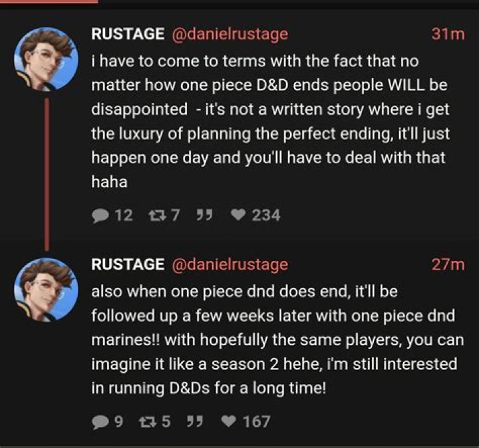Reply to the 31m tweet via speech-bubble icon
The width and height of the screenshot is (479, 448).
coord(101,215)
